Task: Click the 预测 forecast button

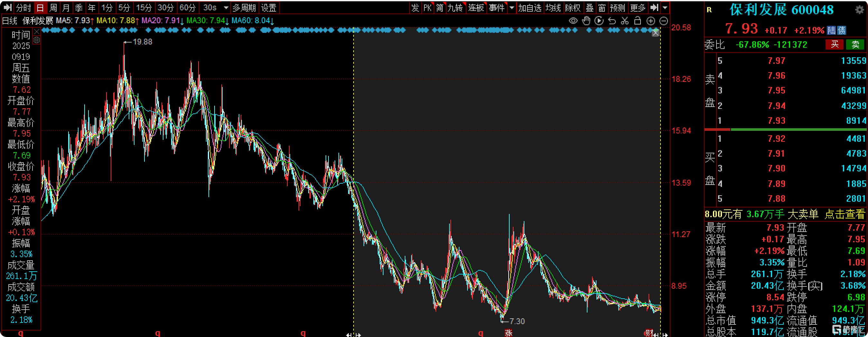Action: click(618, 8)
